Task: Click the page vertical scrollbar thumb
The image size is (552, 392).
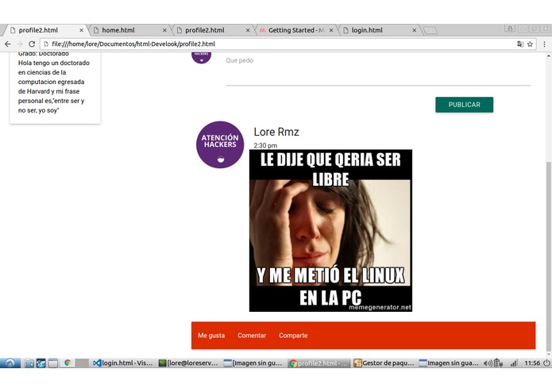Action: [x=549, y=255]
